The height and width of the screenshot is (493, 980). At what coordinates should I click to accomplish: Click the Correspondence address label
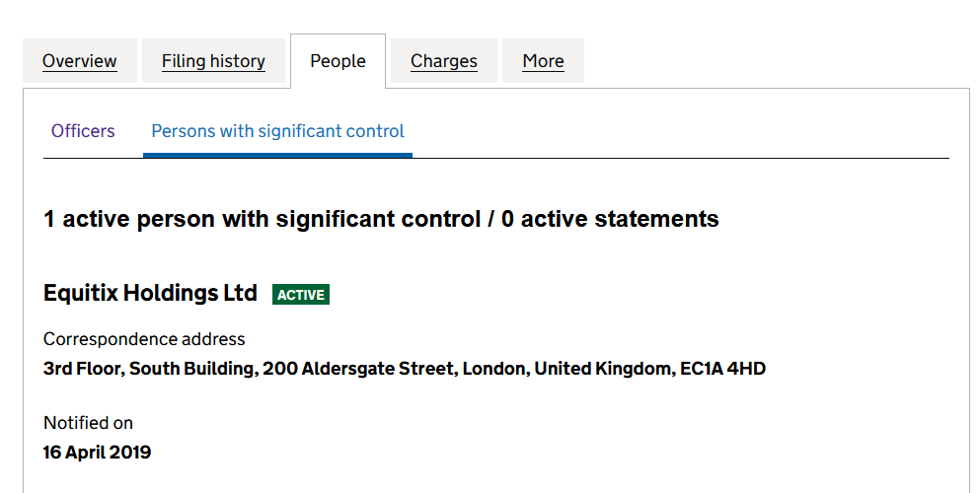tap(144, 339)
